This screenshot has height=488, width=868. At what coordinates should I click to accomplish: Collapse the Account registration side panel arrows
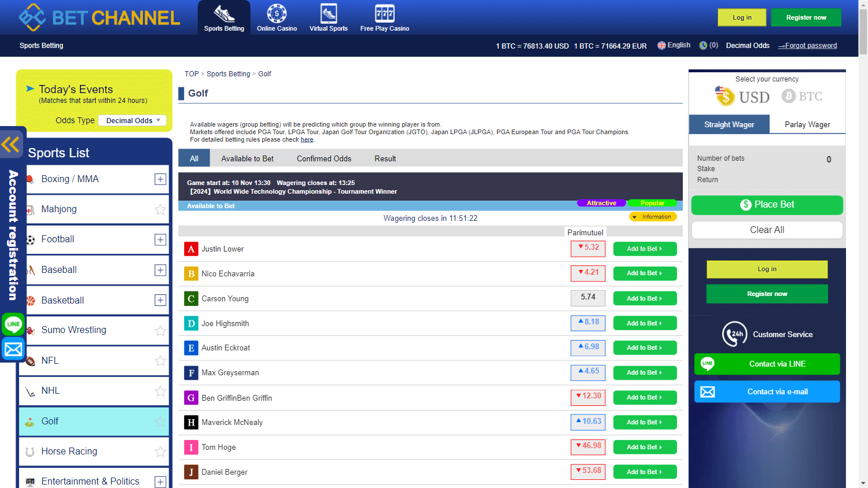[x=11, y=144]
